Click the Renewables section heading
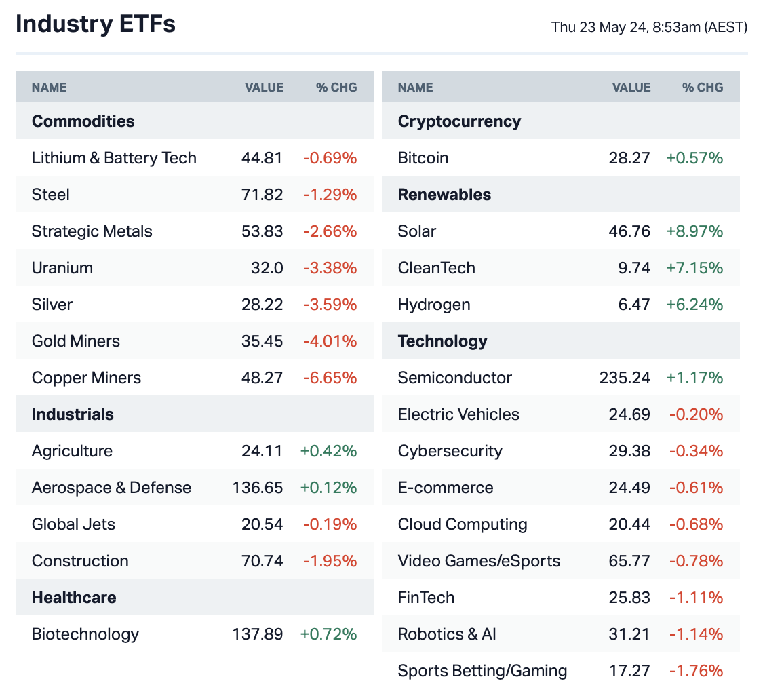The image size is (765, 700). (444, 195)
